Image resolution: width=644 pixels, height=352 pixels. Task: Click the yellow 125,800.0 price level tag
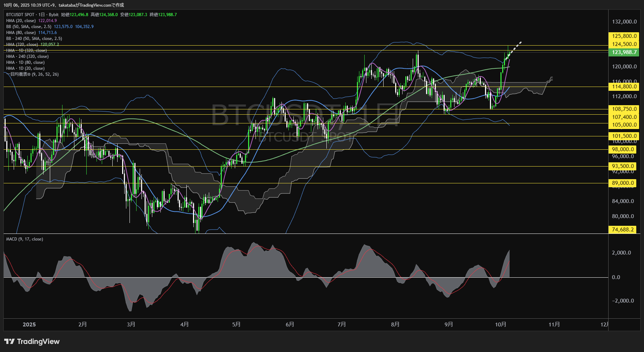click(x=624, y=36)
